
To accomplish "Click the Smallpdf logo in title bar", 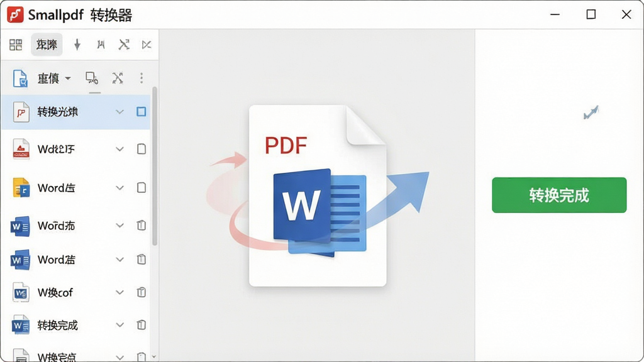I will pyautogui.click(x=15, y=15).
